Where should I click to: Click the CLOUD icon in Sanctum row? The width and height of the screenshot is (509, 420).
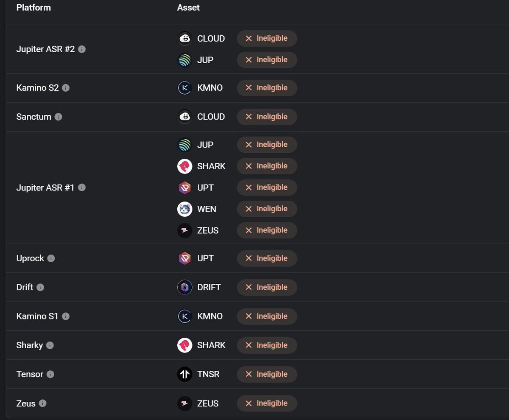(185, 117)
